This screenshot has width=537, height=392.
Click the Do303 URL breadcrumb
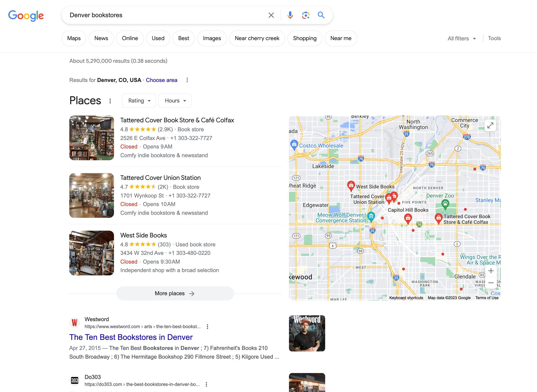tap(142, 384)
